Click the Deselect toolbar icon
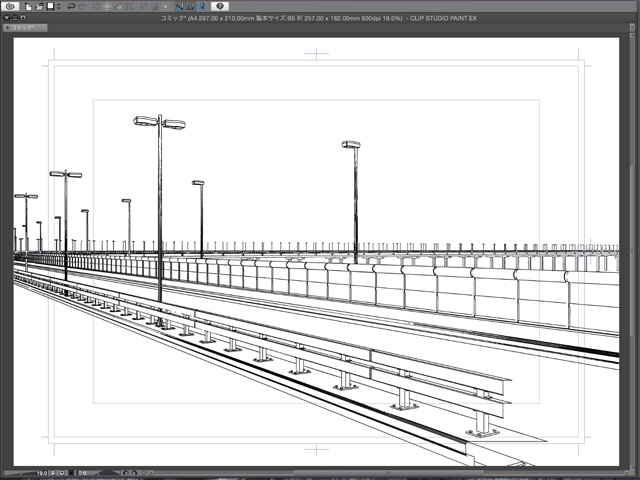Image resolution: width=640 pixels, height=480 pixels. [144, 7]
